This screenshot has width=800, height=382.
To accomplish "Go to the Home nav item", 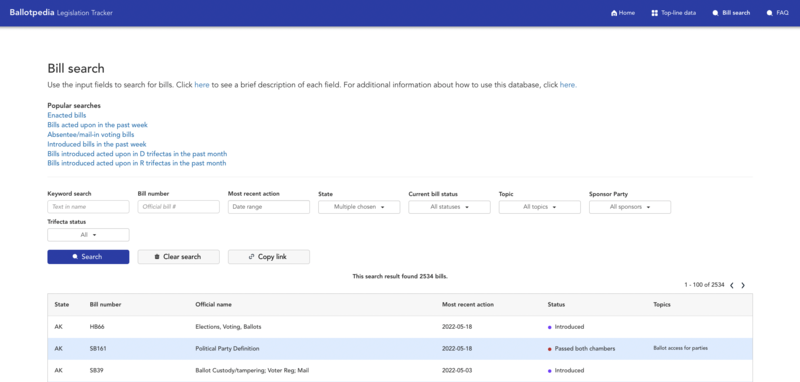I will click(623, 13).
